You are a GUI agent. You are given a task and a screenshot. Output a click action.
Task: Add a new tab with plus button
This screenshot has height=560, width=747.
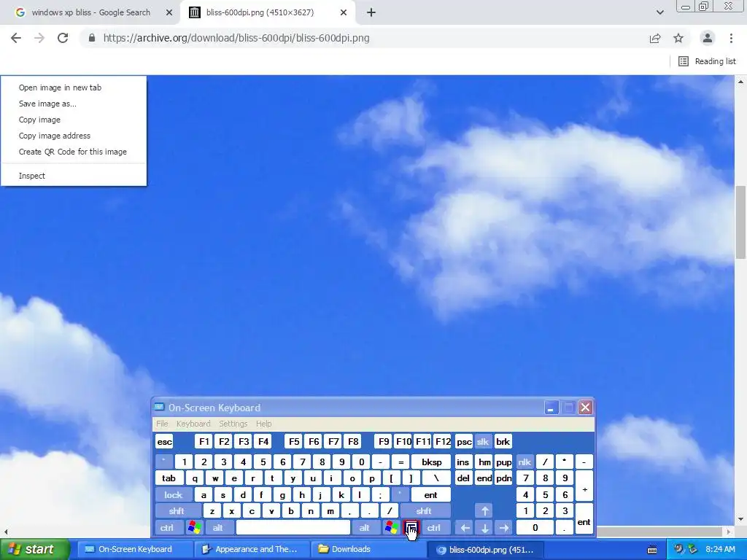[371, 12]
